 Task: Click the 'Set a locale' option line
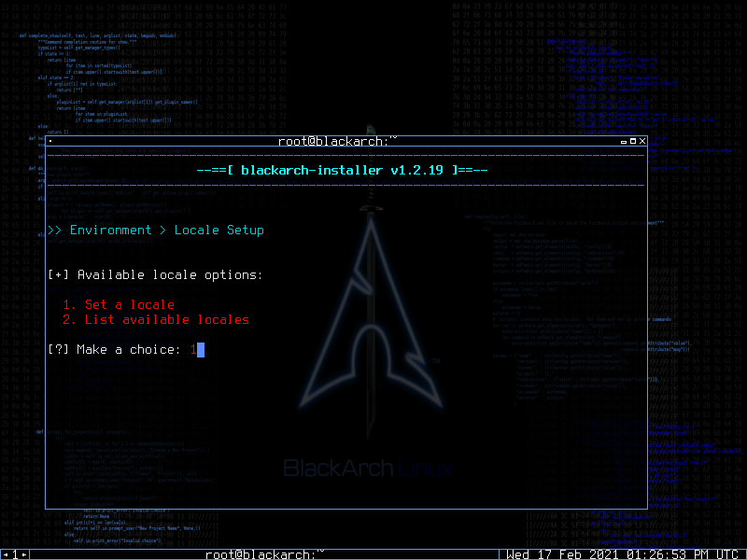point(119,304)
